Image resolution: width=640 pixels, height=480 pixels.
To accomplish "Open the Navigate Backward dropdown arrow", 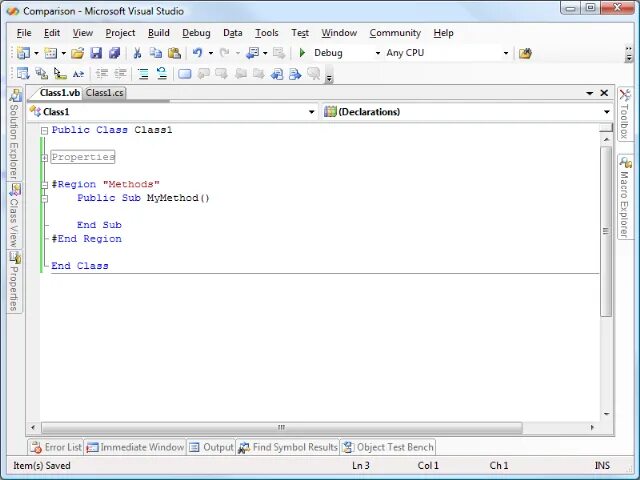I will tap(265, 53).
